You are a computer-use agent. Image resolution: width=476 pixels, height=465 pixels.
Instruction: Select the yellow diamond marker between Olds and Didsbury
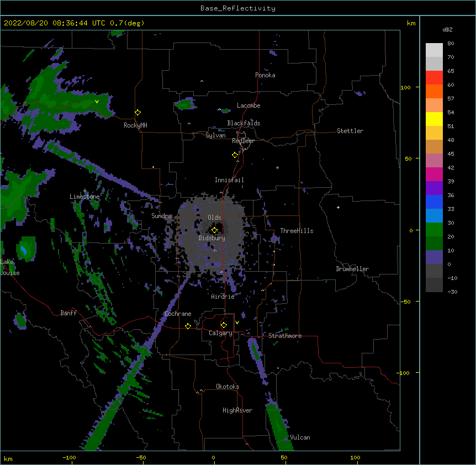click(215, 230)
